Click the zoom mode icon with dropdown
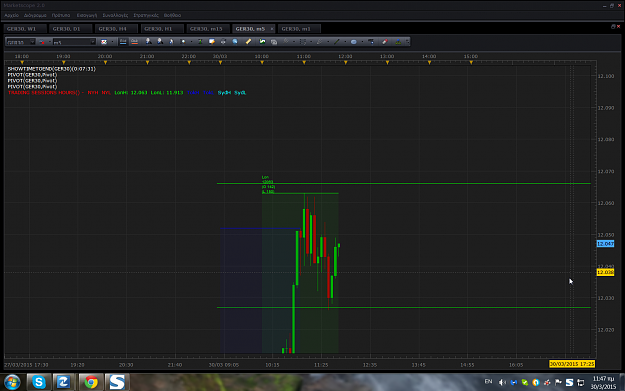 183,41
